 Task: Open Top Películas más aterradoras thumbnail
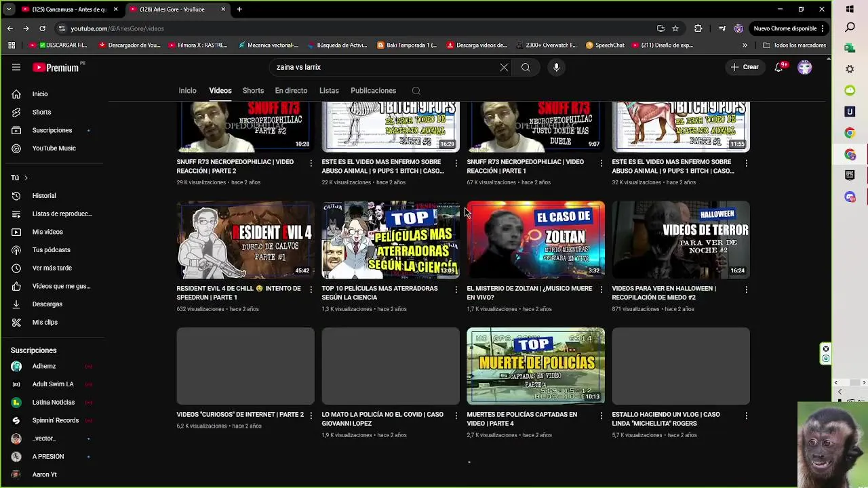pos(391,240)
